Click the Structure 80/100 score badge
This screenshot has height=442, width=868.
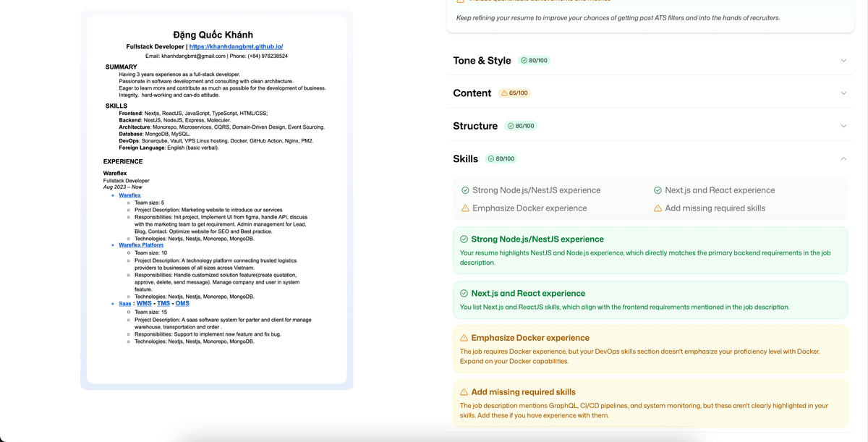(521, 126)
